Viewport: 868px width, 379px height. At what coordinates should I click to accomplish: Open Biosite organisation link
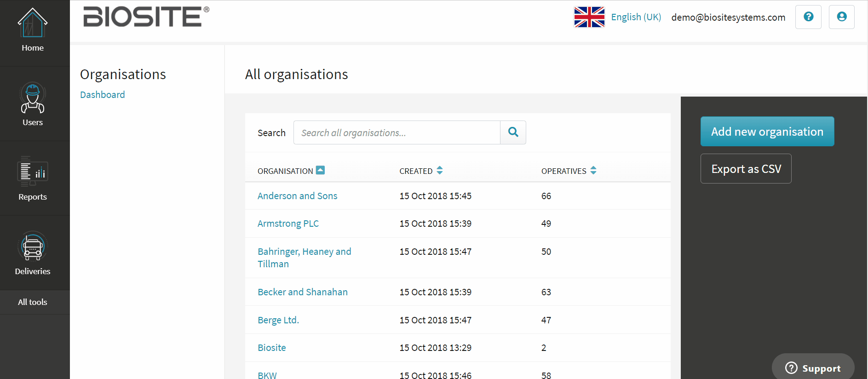(x=272, y=348)
